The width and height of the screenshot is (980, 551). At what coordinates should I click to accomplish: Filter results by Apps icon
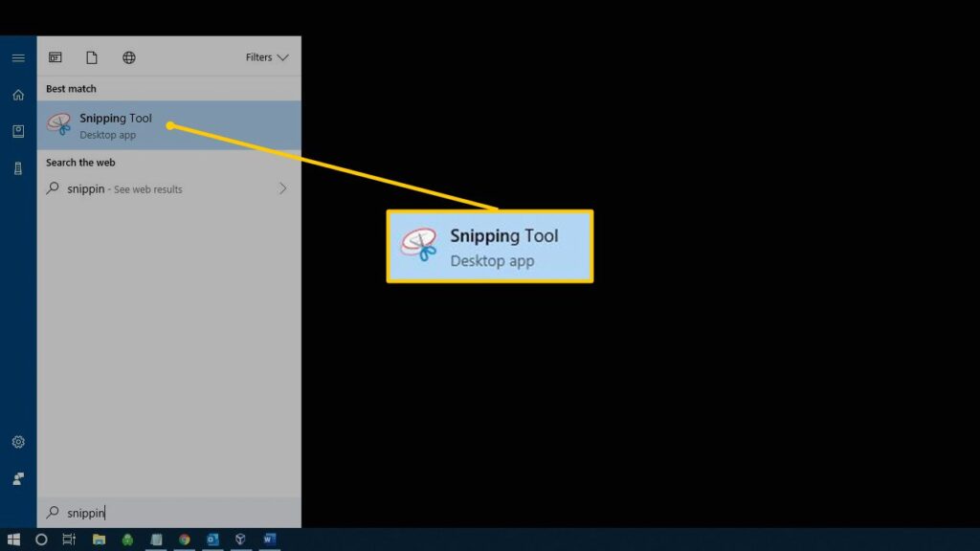[x=56, y=57]
